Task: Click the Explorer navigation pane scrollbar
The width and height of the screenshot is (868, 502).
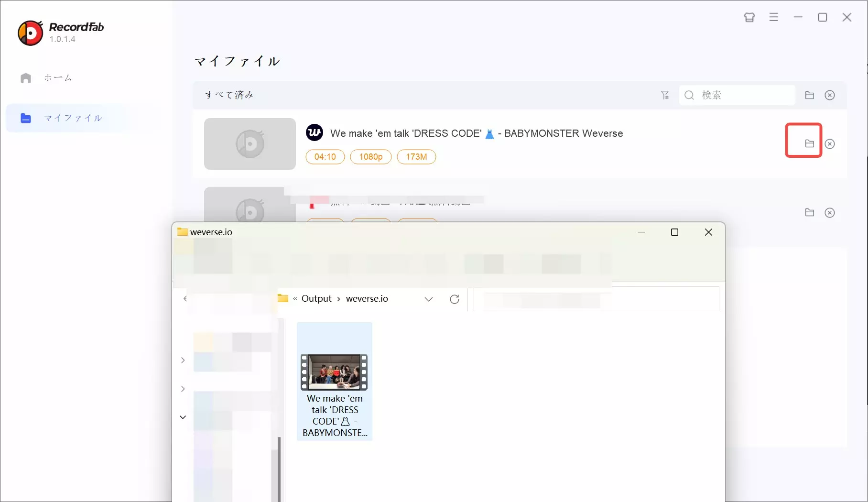Action: (x=279, y=469)
